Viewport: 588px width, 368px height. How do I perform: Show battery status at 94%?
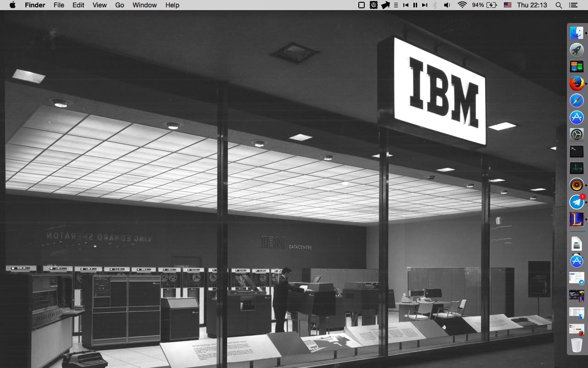pos(485,5)
